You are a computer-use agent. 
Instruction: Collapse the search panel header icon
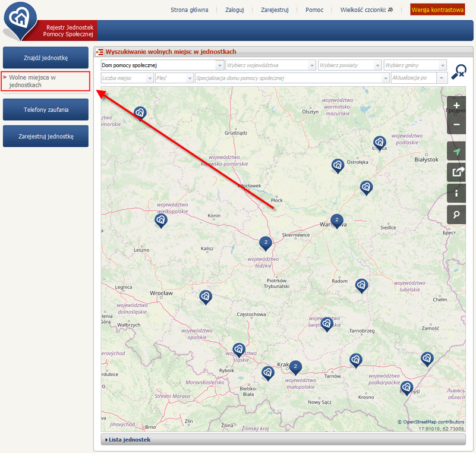pyautogui.click(x=100, y=52)
